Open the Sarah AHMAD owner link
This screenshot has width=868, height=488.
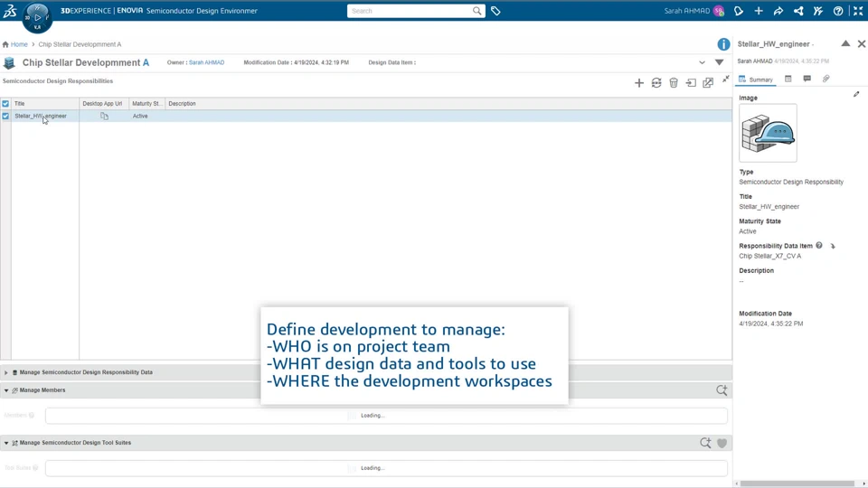[x=206, y=62]
